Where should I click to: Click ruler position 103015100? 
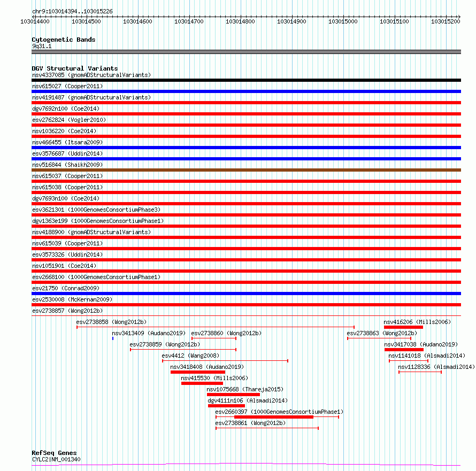[x=394, y=21]
